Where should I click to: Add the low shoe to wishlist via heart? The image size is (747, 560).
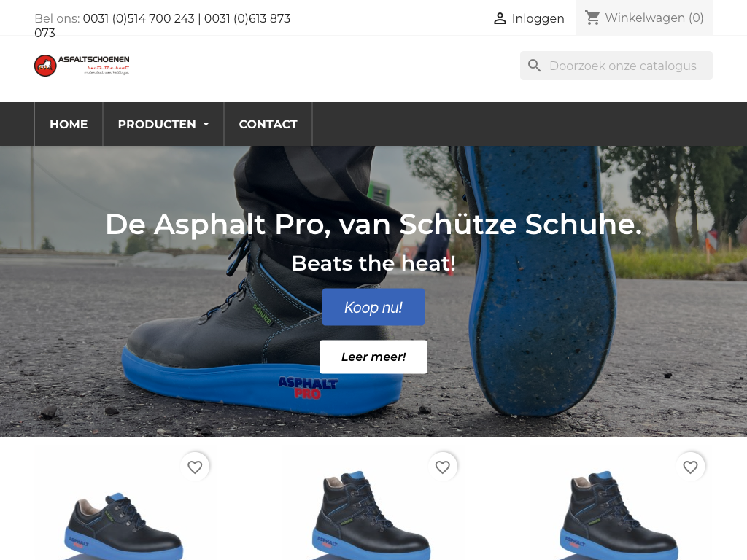coord(195,467)
